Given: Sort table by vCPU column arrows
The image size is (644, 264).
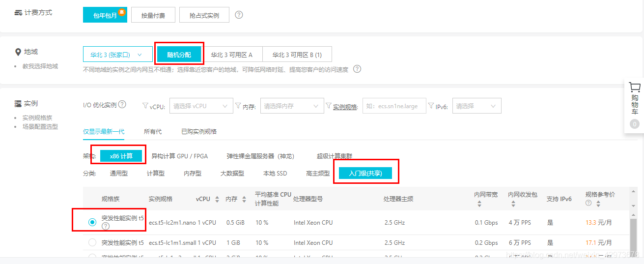Looking at the screenshot, I should coord(217,199).
